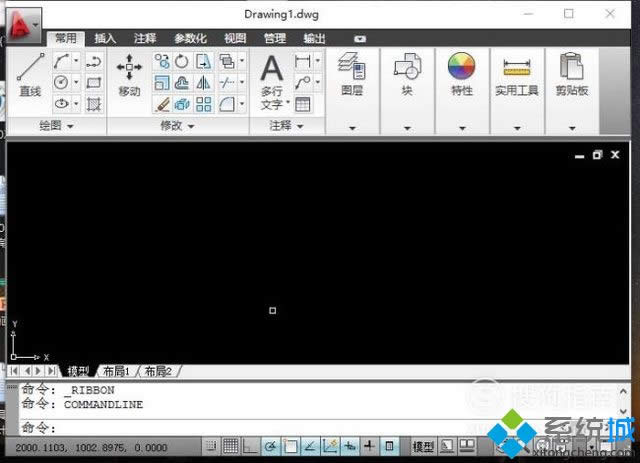This screenshot has width=640, height=463.
Task: Open the Clipboard (剪贴板) panel button
Action: pos(571,74)
